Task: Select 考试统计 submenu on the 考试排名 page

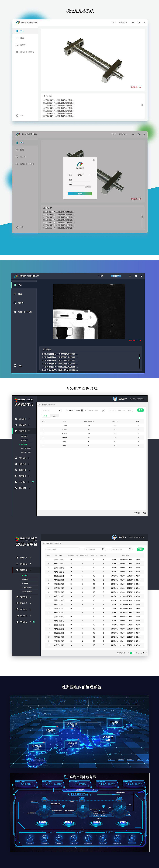Action: 24,436
